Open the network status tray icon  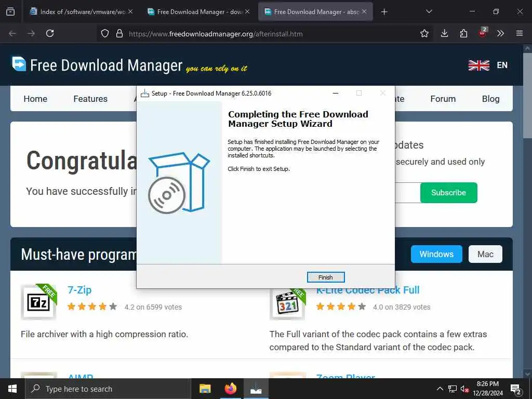click(x=453, y=389)
